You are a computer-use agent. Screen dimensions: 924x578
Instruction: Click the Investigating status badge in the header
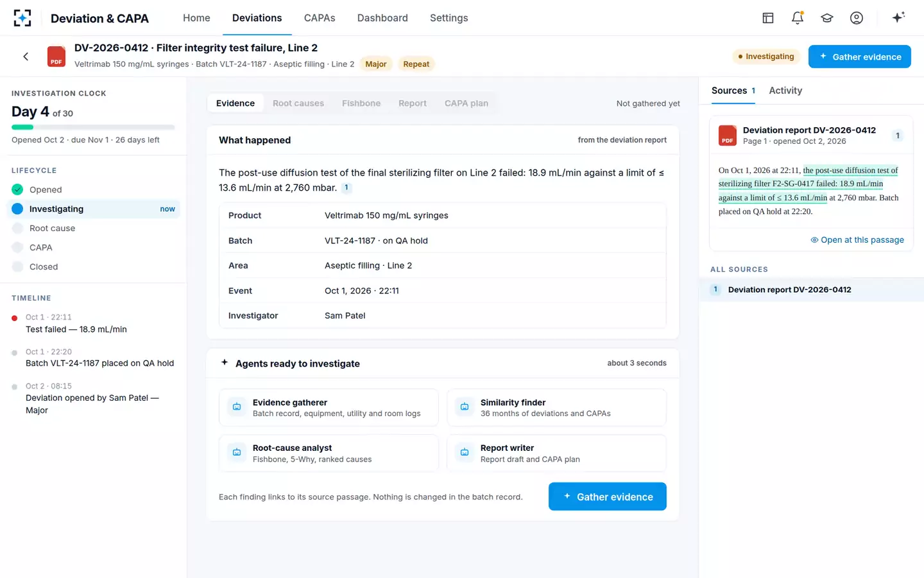(767, 57)
